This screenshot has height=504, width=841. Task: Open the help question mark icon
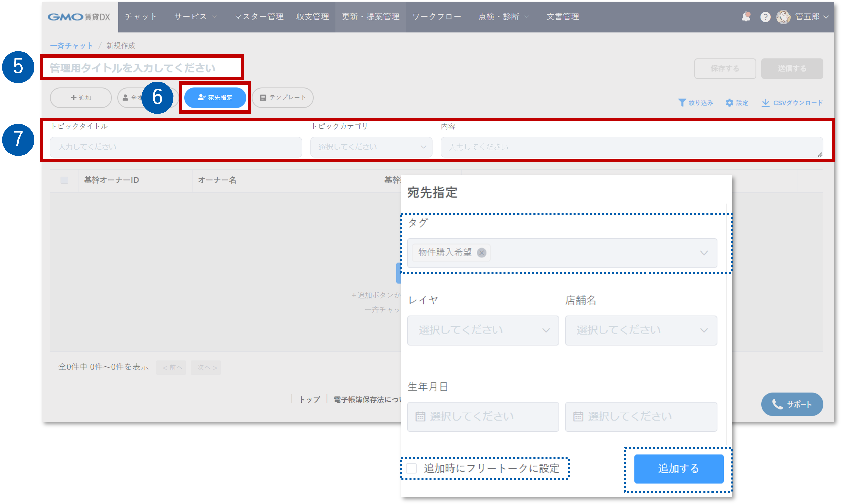click(765, 17)
